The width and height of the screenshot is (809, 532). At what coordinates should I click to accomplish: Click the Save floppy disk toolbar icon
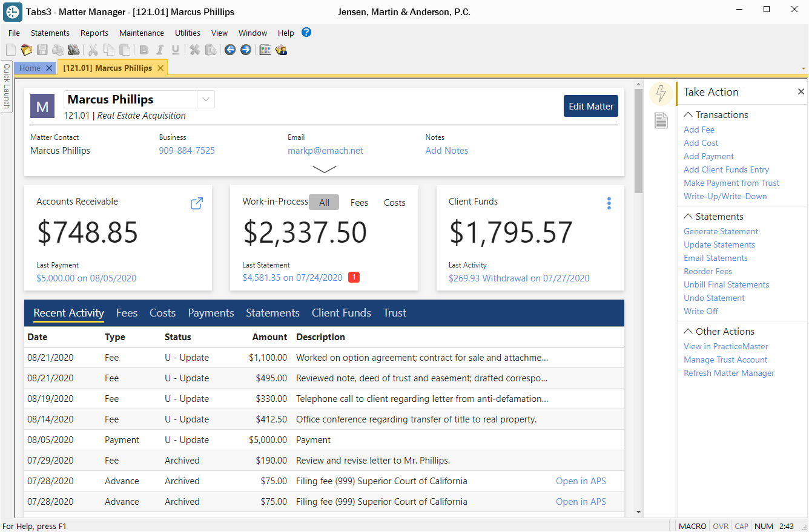42,50
